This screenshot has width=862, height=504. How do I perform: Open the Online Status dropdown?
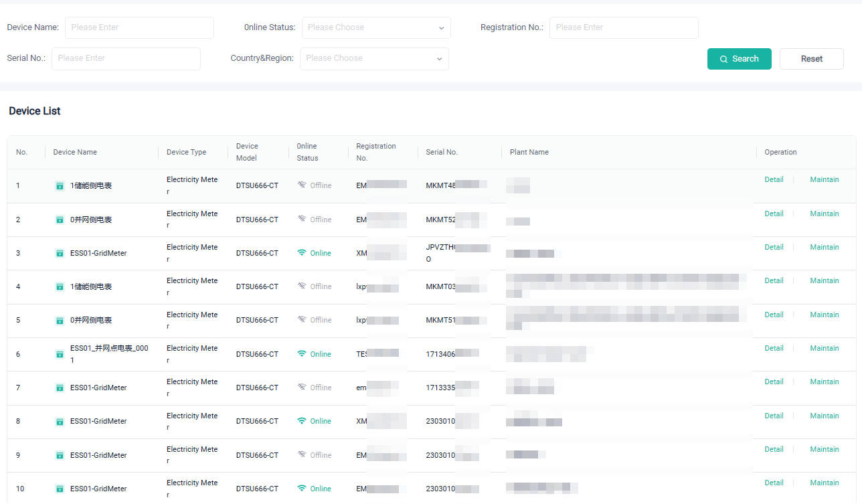click(x=376, y=27)
